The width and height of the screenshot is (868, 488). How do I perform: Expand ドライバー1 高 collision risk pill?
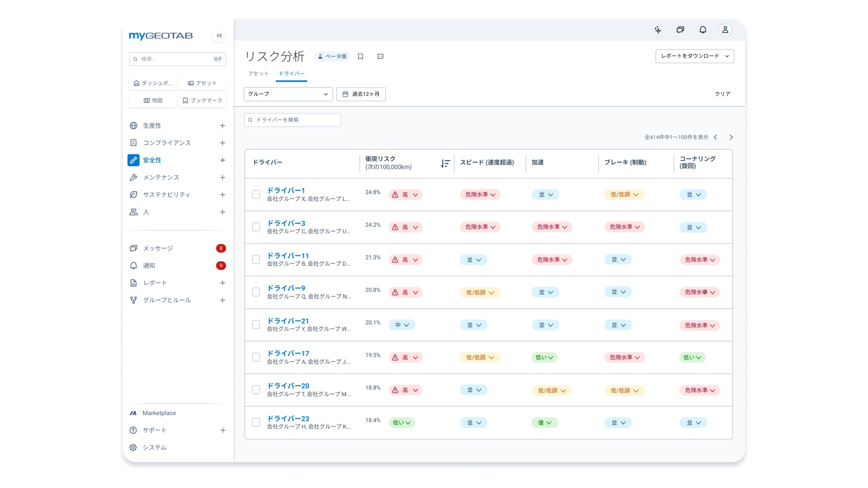[x=406, y=195]
